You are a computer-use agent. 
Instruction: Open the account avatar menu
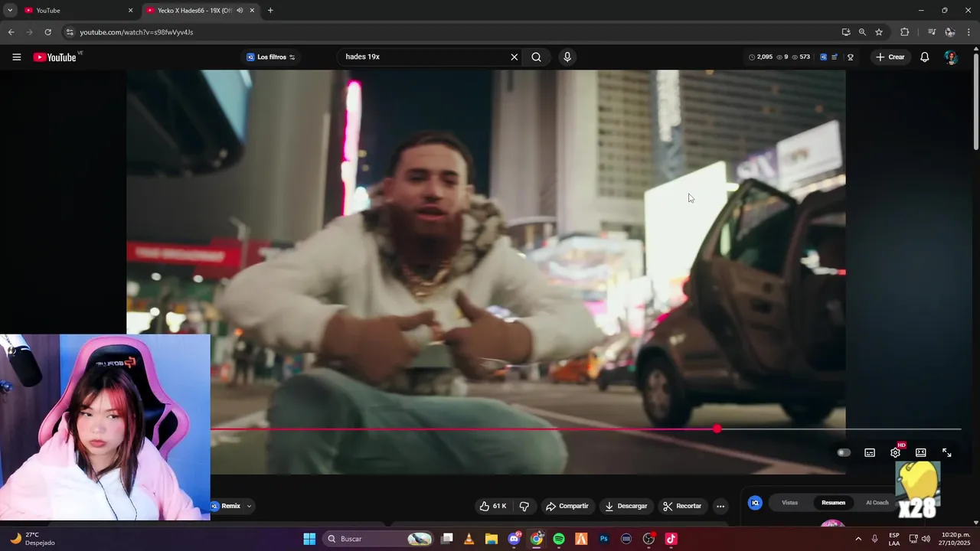(950, 57)
